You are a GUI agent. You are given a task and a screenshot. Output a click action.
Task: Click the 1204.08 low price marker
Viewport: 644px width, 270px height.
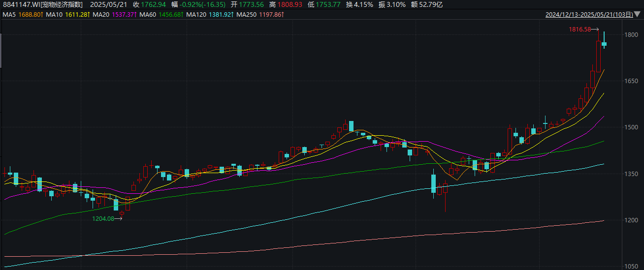(103, 219)
